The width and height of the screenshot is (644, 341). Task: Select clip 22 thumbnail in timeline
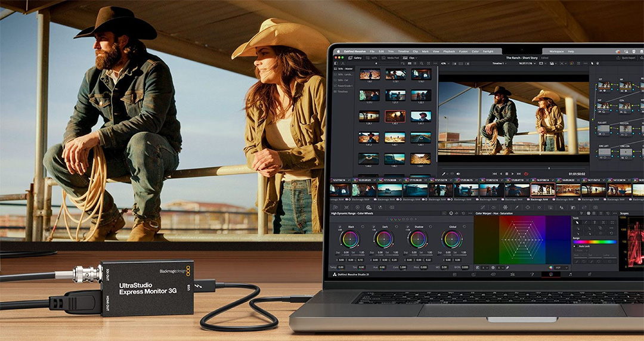click(594, 190)
